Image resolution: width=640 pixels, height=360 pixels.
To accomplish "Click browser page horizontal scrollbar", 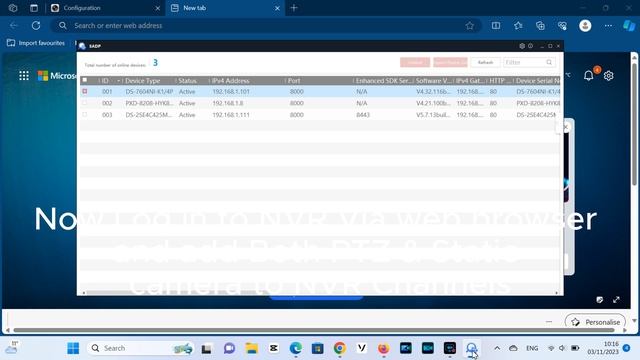I will point(313,330).
